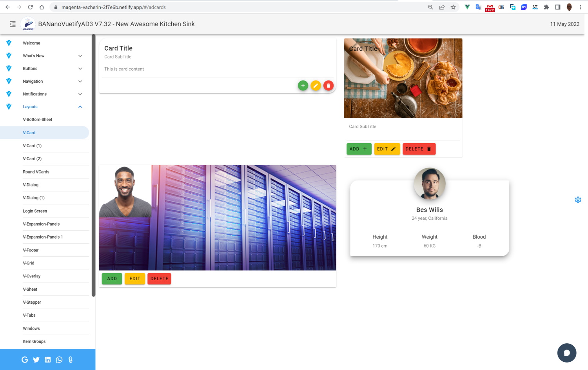Image resolution: width=588 pixels, height=370 pixels.
Task: Click the green round add icon button
Action: click(x=303, y=86)
